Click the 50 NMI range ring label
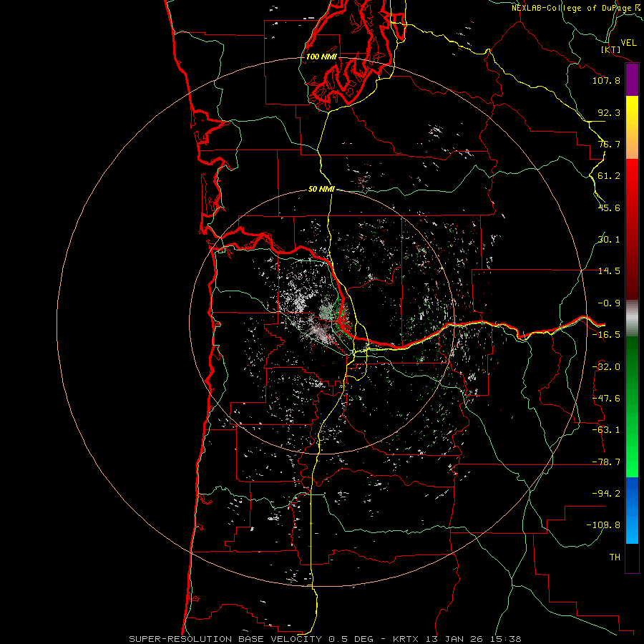The width and height of the screenshot is (644, 644). (x=321, y=189)
